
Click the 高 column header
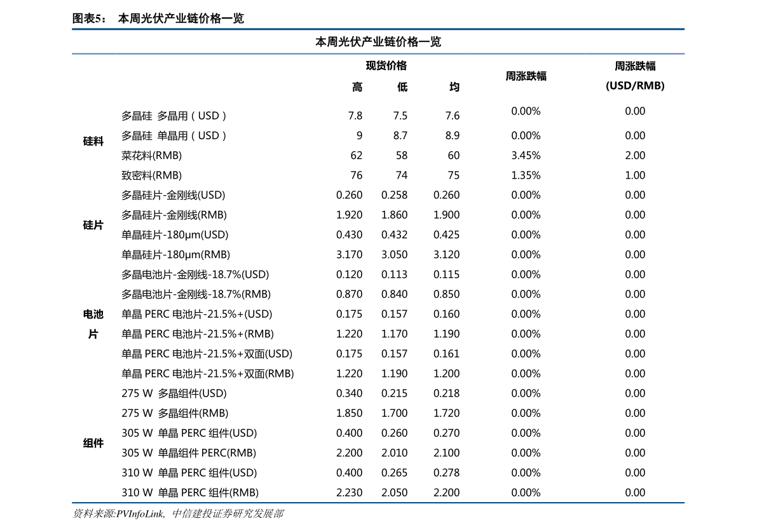[357, 87]
